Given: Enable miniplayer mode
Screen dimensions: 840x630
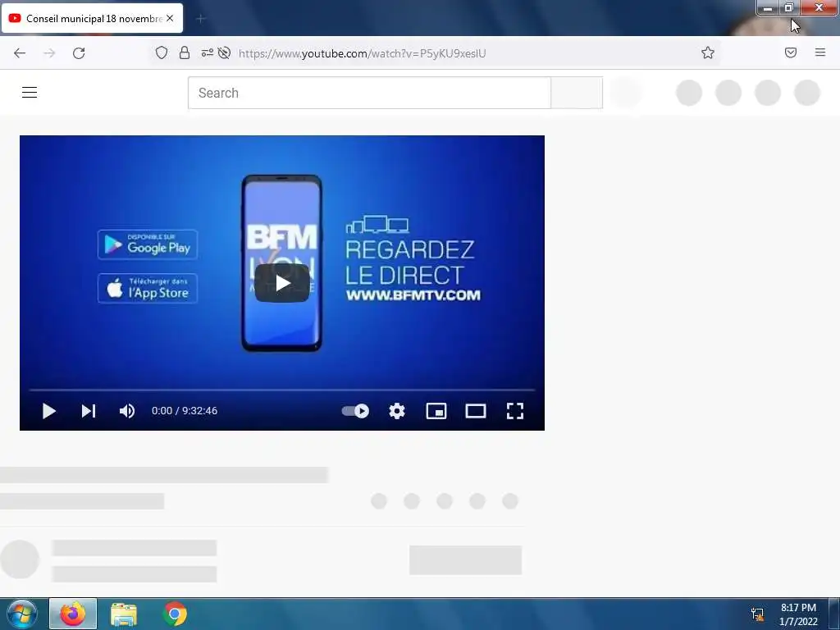Looking at the screenshot, I should 436,411.
